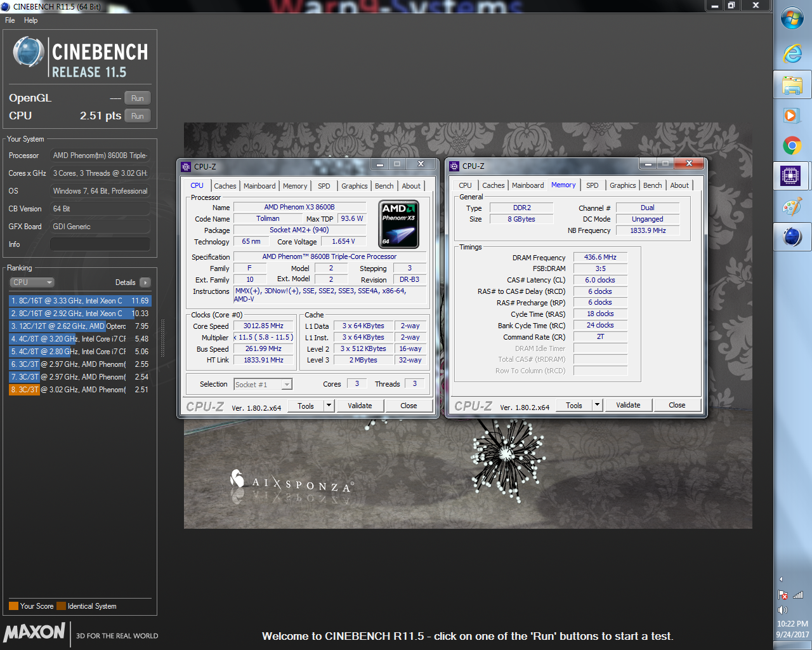Open Windows Explorer folder icon in taskbar

(x=792, y=84)
